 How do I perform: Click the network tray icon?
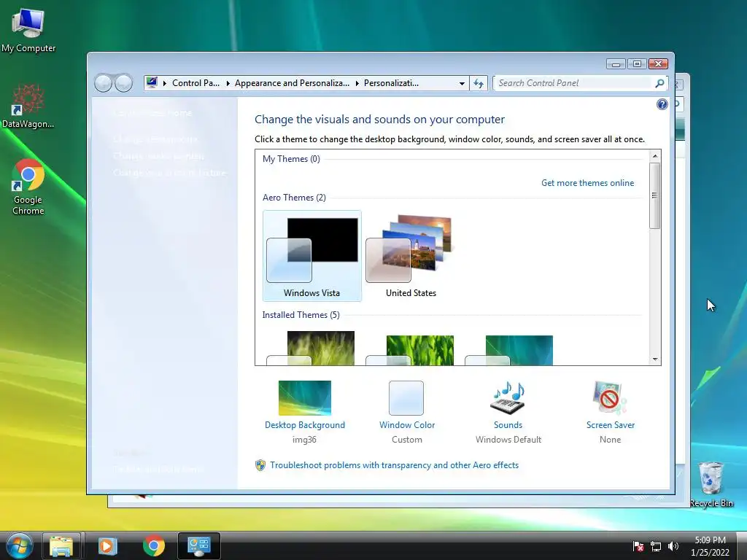click(x=656, y=546)
